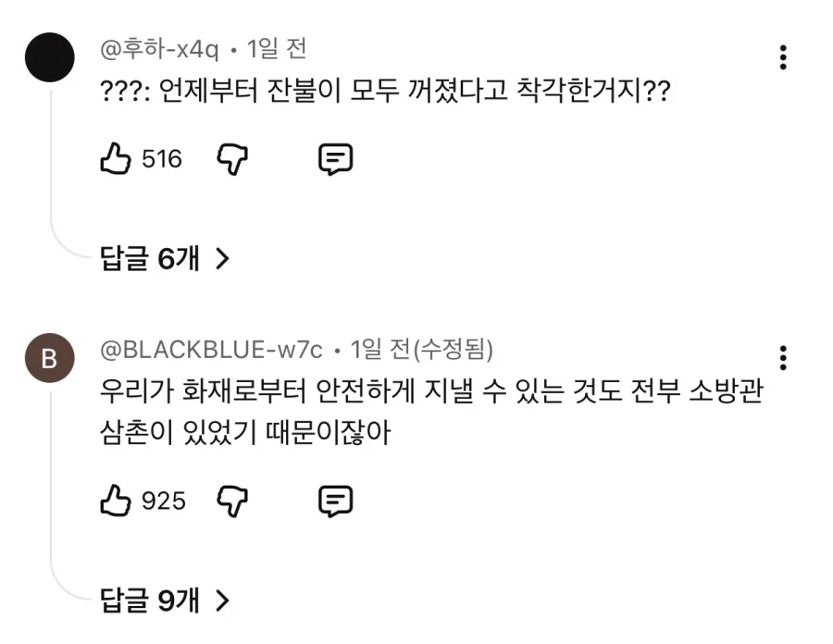833x644 pixels.
Task: Expand the 답글 6개 replies
Action: click(x=164, y=260)
